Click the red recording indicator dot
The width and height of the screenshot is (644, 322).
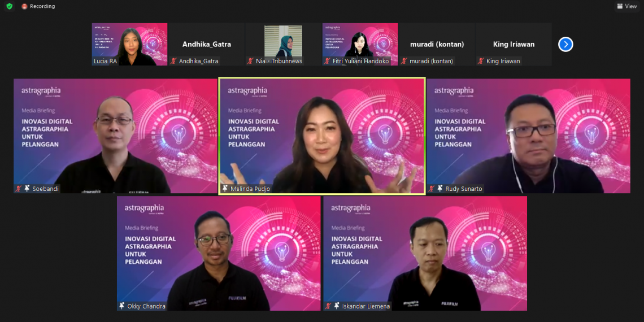(x=24, y=6)
